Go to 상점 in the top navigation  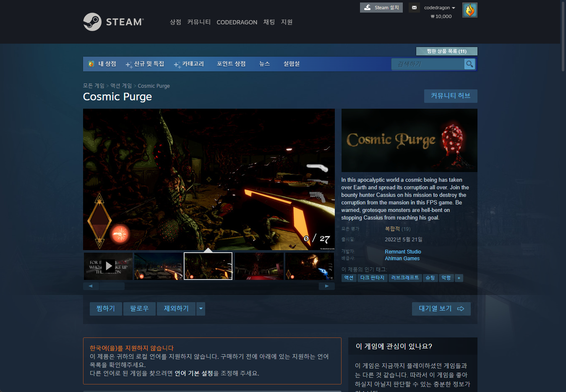tap(175, 22)
